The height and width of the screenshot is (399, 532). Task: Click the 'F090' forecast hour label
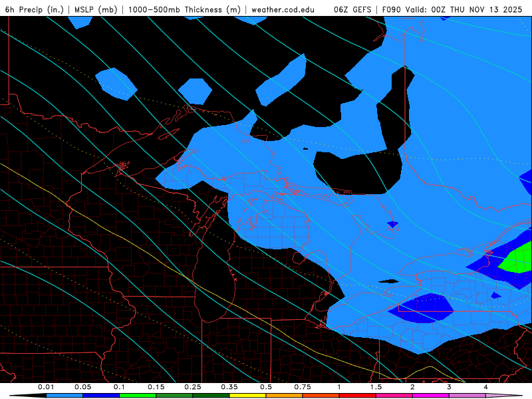pos(392,9)
